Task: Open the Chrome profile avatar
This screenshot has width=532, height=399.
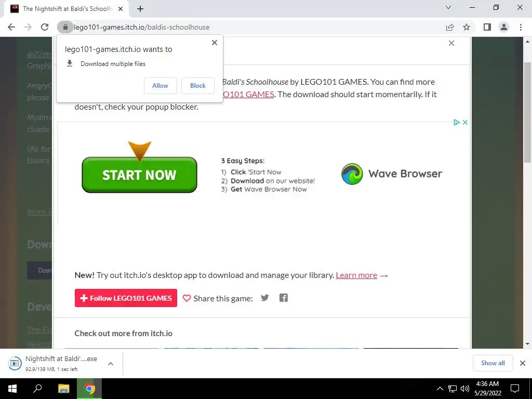Action: point(504,27)
